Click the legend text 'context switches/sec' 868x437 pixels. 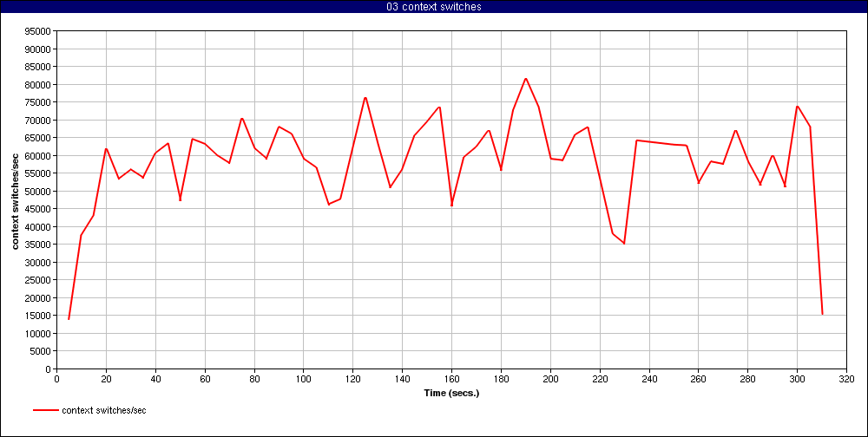104,410
